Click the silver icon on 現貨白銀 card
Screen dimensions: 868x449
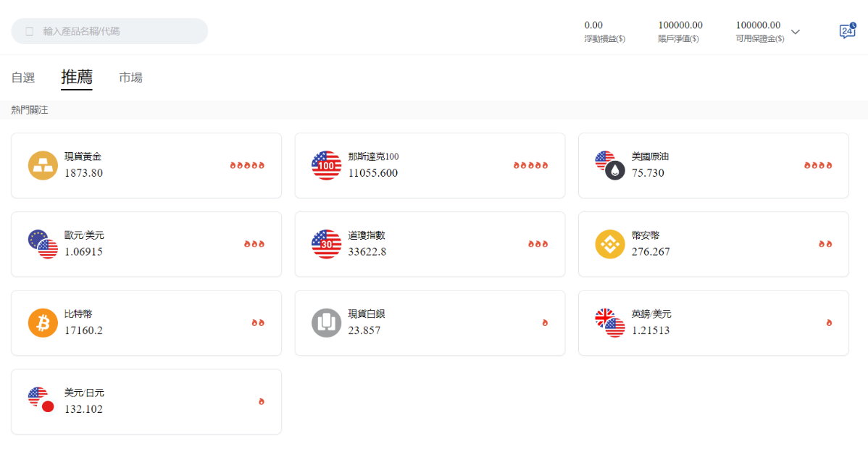point(326,323)
